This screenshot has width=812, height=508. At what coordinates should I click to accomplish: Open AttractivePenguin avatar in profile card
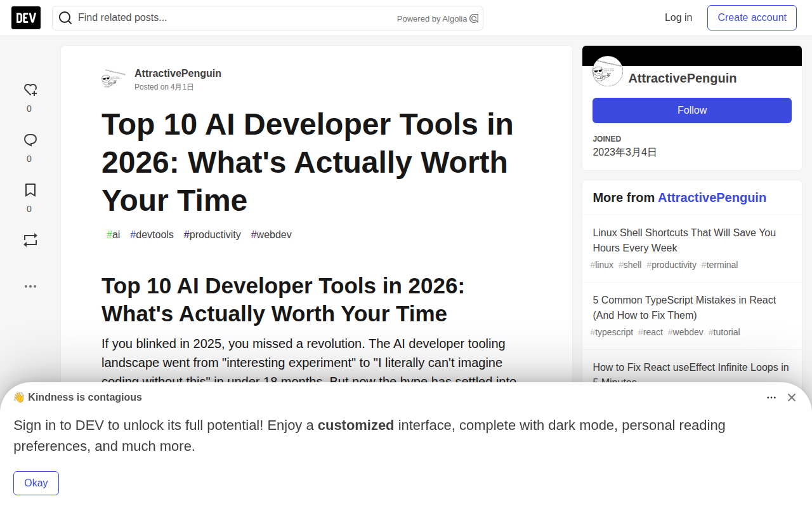click(x=608, y=71)
